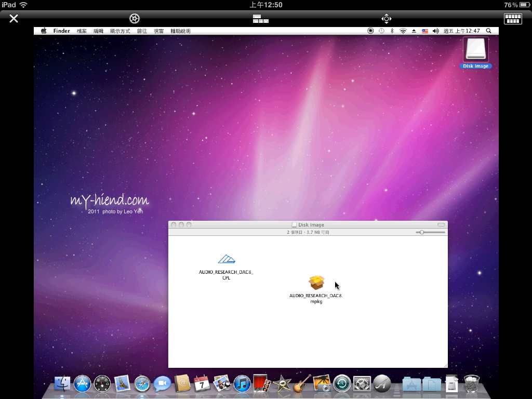This screenshot has width=532, height=399.
Task: Open the Trash in the dock
Action: [x=472, y=384]
